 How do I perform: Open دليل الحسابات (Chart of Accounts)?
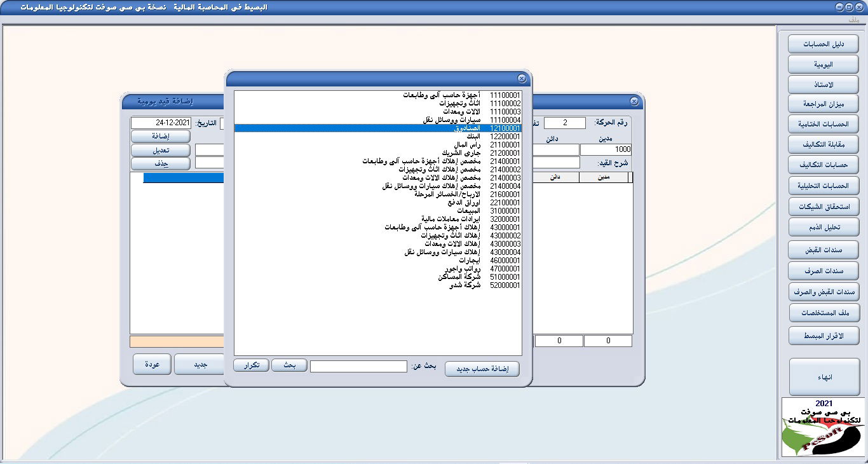pyautogui.click(x=823, y=43)
